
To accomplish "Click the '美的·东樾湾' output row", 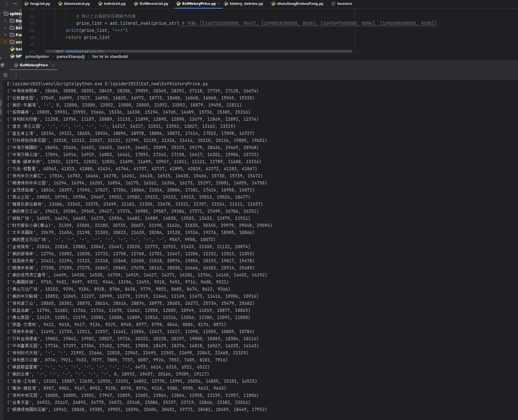I will (x=124, y=105).
